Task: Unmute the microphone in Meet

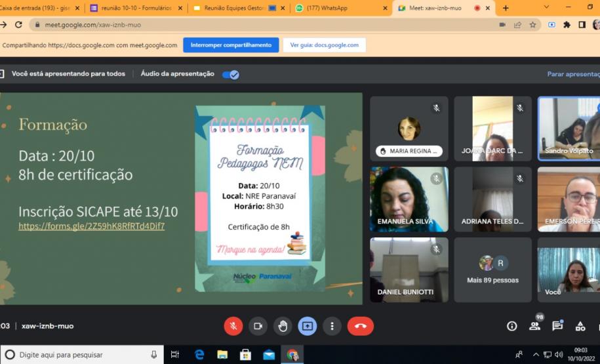Action: pos(233,326)
